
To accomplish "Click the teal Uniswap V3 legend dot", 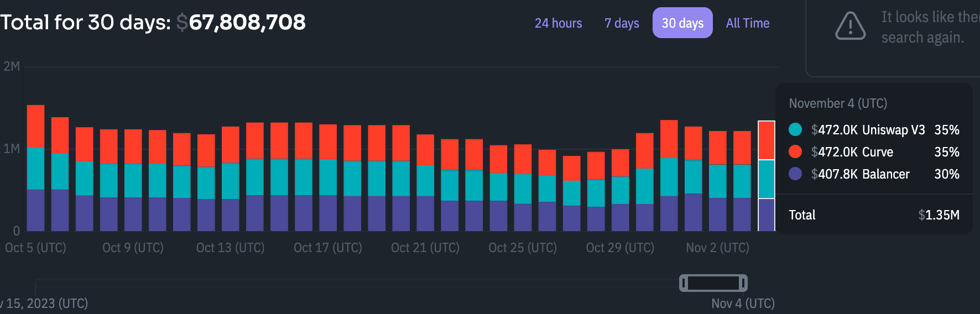I will (x=795, y=129).
